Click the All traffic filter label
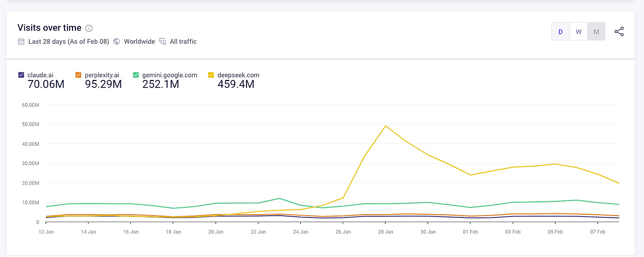This screenshot has height=257, width=644. [183, 42]
